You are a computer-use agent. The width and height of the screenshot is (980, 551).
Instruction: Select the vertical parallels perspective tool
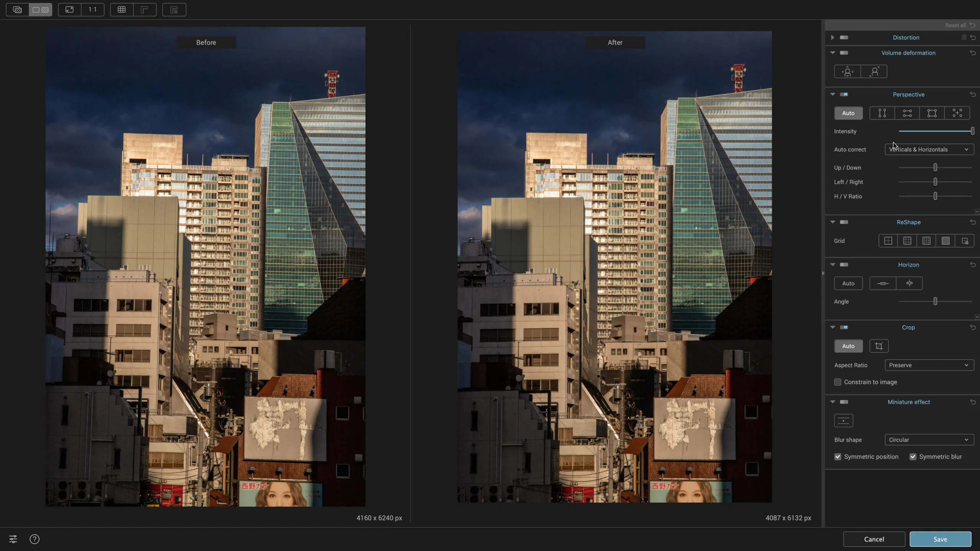pyautogui.click(x=882, y=113)
